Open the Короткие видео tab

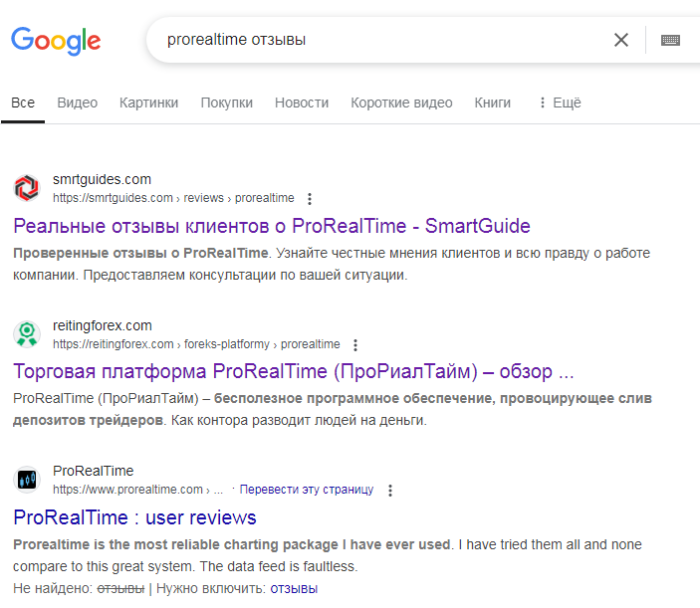pos(401,102)
